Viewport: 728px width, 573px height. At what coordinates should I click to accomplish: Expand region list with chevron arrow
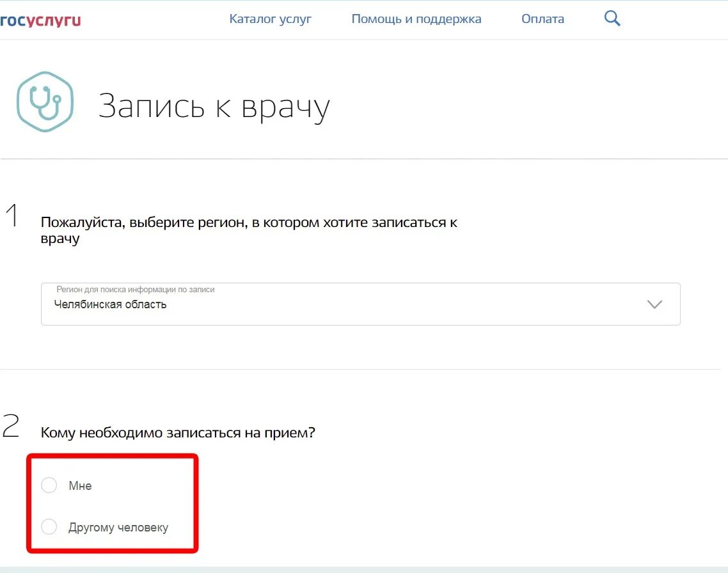pyautogui.click(x=654, y=304)
